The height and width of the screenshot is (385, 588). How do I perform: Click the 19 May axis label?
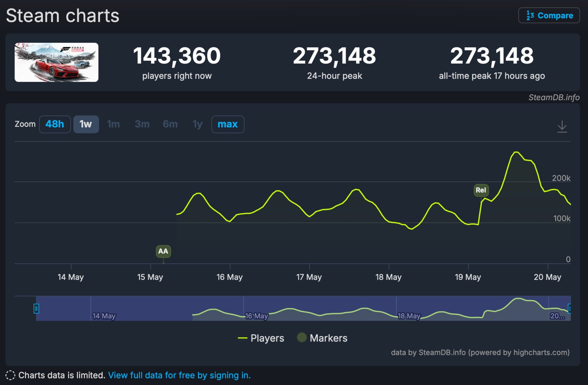468,277
